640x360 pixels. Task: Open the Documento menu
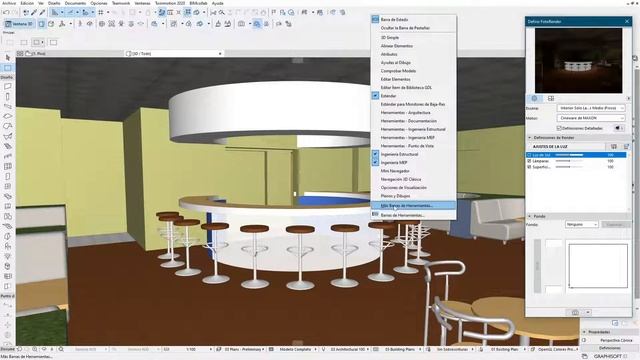pyautogui.click(x=75, y=3)
